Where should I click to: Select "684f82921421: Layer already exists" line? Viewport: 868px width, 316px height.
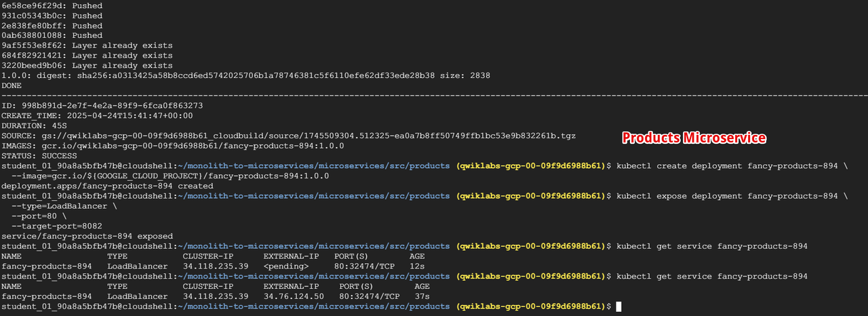87,56
